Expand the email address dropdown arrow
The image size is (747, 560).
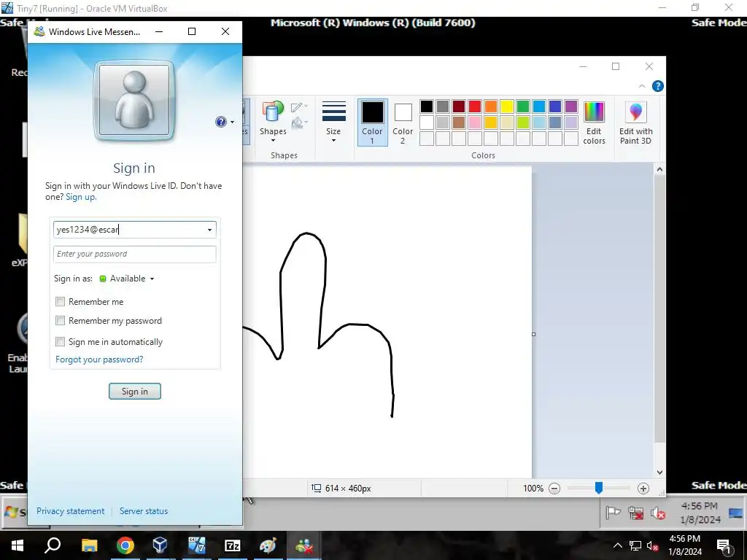pyautogui.click(x=209, y=230)
